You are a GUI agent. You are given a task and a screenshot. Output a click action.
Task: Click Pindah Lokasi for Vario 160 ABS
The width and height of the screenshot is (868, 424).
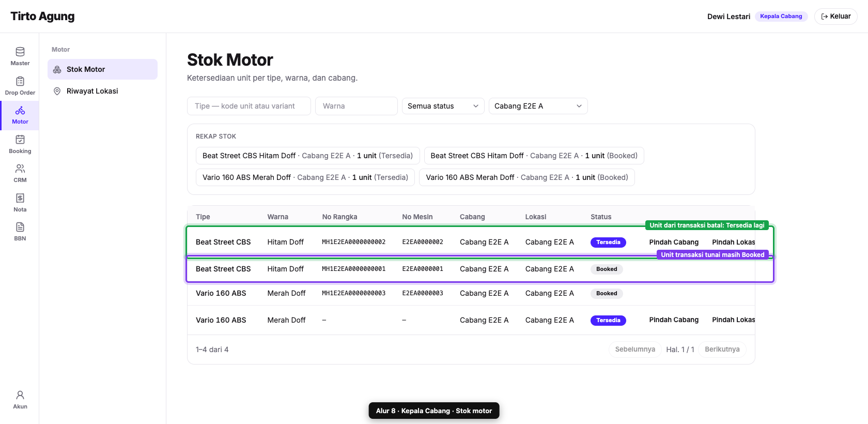(734, 320)
